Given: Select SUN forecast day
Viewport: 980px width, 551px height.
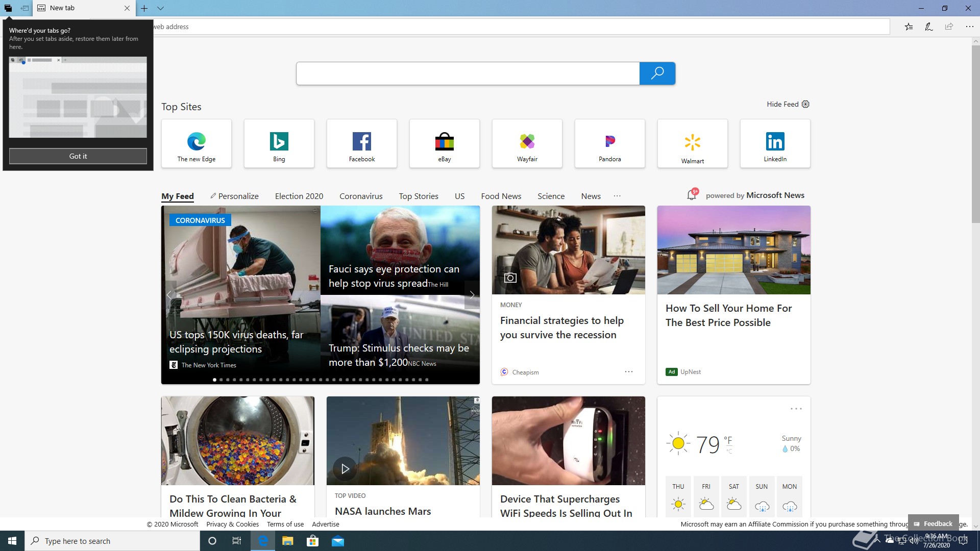Looking at the screenshot, I should point(762,496).
